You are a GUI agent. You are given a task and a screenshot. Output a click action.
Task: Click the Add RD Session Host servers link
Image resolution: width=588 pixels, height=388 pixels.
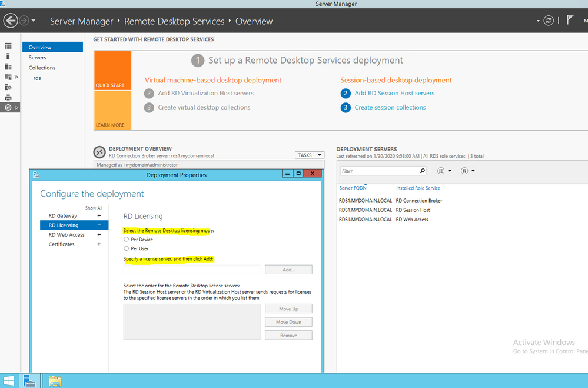coord(394,93)
